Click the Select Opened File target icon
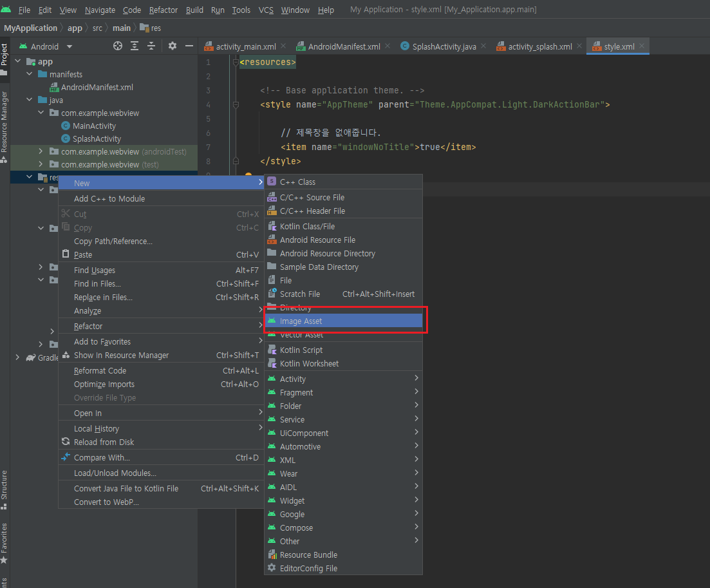Screen dimensions: 710x588 118,46
